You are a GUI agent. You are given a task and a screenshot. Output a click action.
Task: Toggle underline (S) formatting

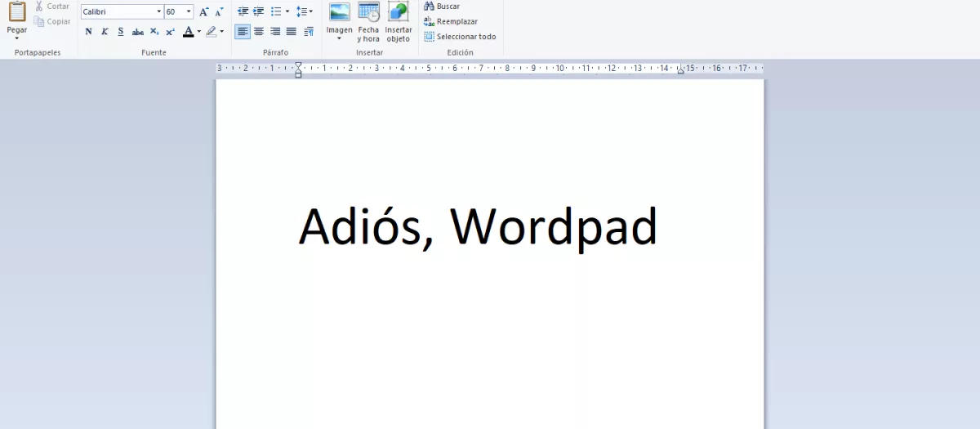click(121, 32)
